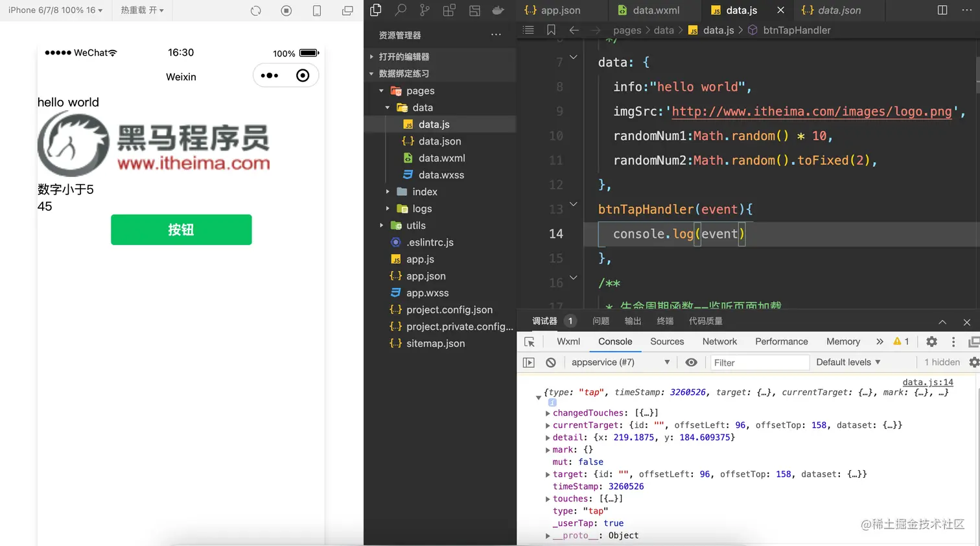Image resolution: width=980 pixels, height=546 pixels.
Task: Click the bookmark icon in the breadcrumb bar
Action: [x=551, y=30]
